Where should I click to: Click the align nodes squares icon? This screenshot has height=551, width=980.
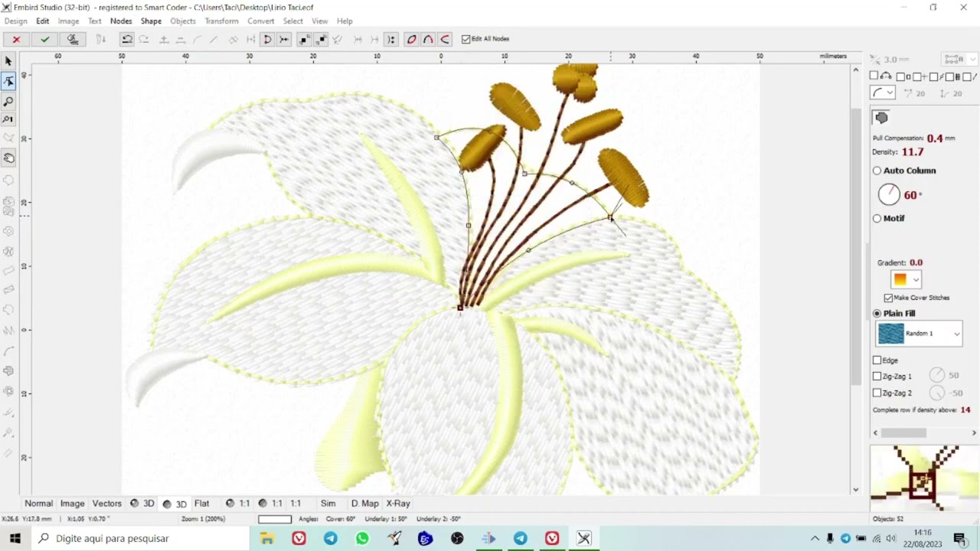click(x=305, y=39)
